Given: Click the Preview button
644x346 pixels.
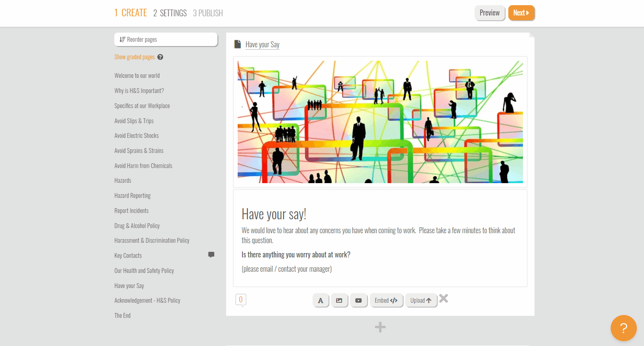Looking at the screenshot, I should pos(490,13).
